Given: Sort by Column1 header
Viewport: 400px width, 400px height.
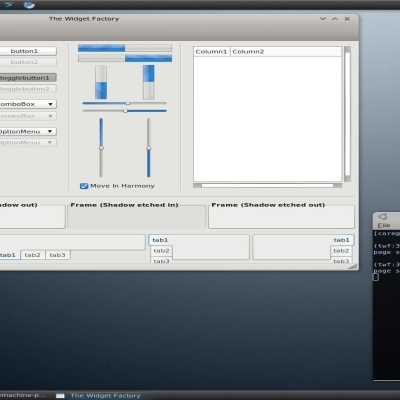Looking at the screenshot, I should point(211,51).
